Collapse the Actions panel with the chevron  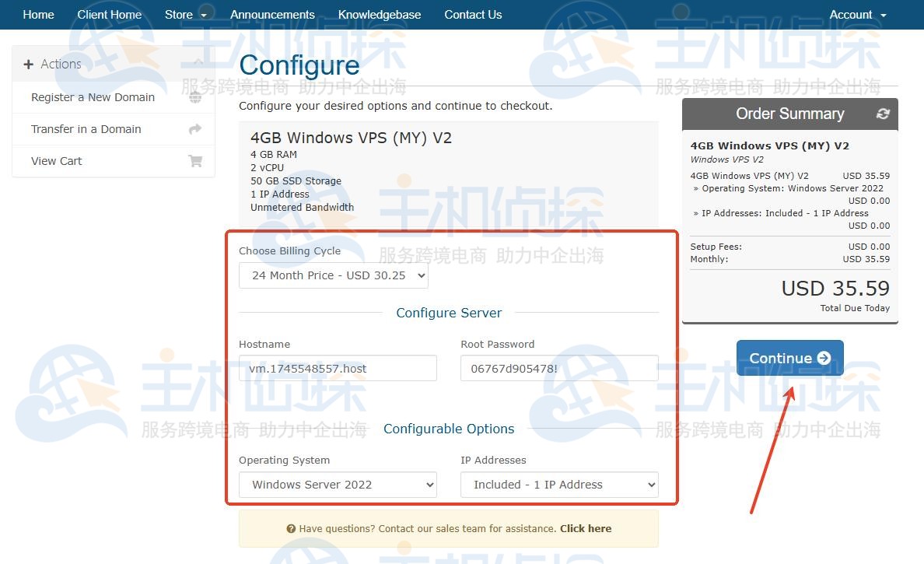198,64
